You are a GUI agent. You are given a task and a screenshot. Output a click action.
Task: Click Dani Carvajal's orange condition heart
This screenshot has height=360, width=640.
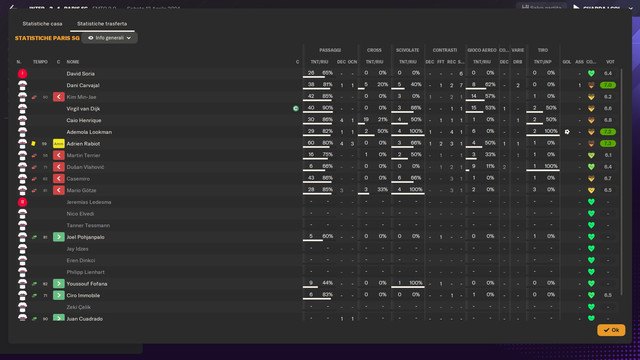point(591,85)
